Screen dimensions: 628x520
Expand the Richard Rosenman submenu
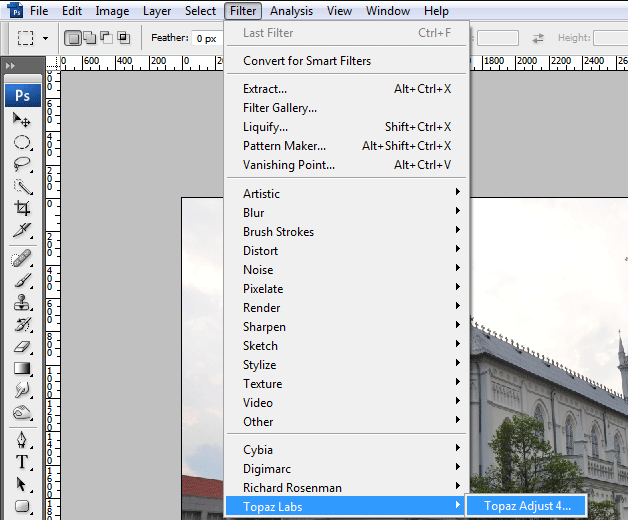point(346,488)
